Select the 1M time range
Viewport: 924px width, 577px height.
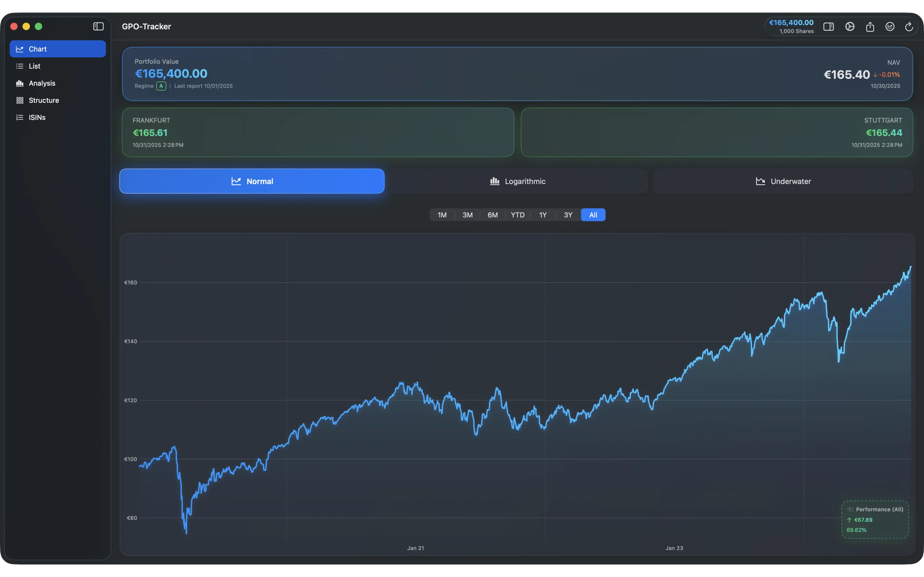tap(442, 215)
